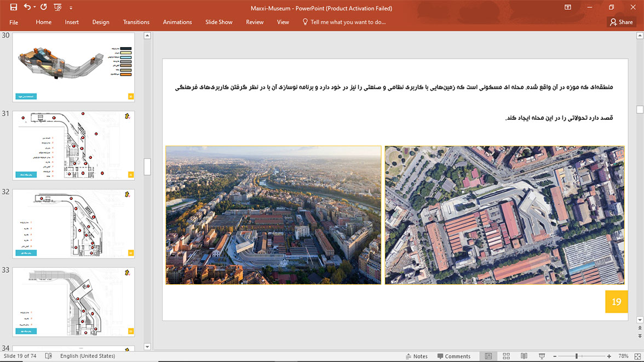The height and width of the screenshot is (362, 644).
Task: Undo the last action
Action: (27, 7)
